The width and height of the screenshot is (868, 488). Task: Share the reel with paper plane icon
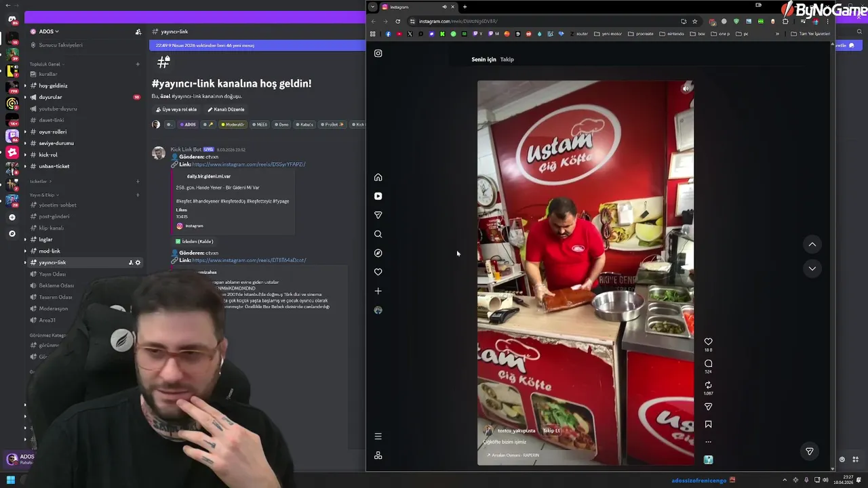click(708, 407)
